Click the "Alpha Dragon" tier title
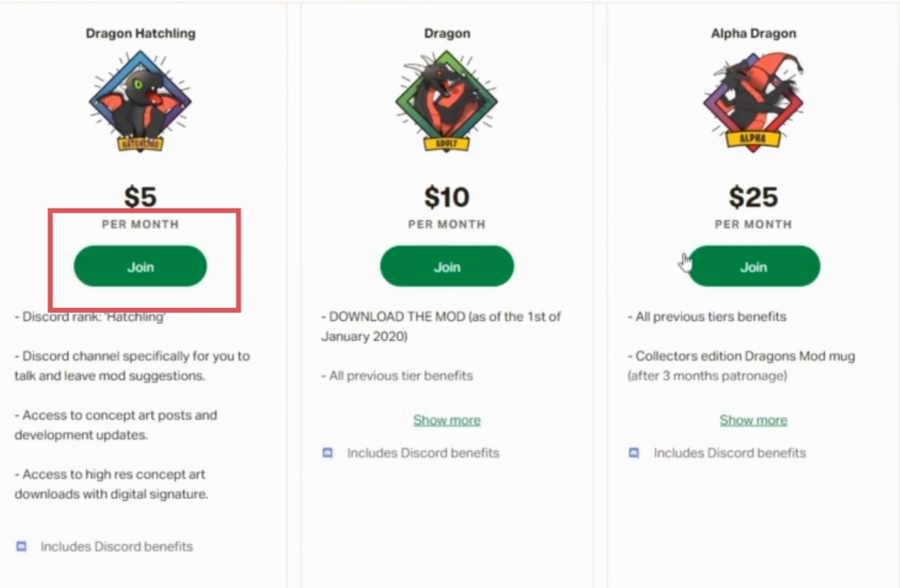The width and height of the screenshot is (900, 588). coord(753,34)
